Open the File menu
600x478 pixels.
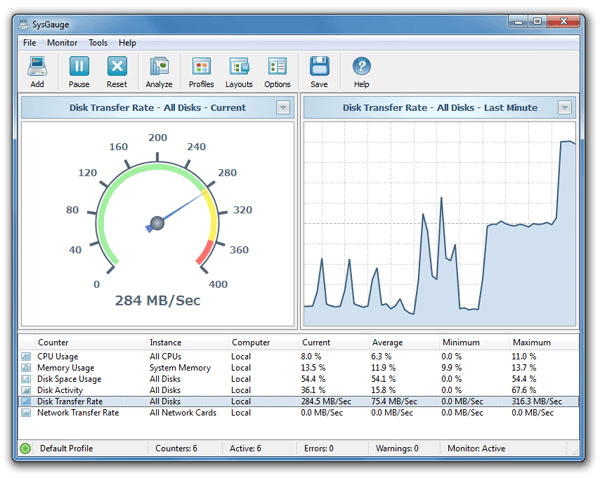coord(30,43)
